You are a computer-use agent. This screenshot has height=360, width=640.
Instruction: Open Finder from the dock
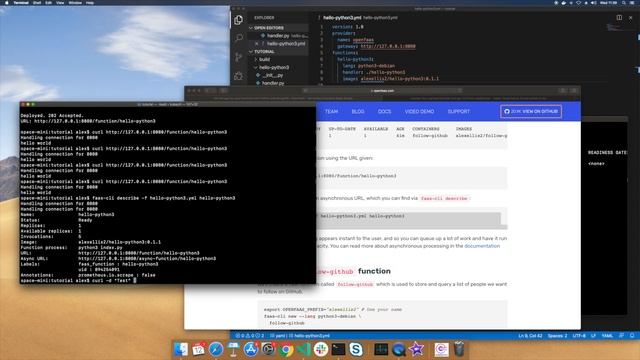coord(181,349)
